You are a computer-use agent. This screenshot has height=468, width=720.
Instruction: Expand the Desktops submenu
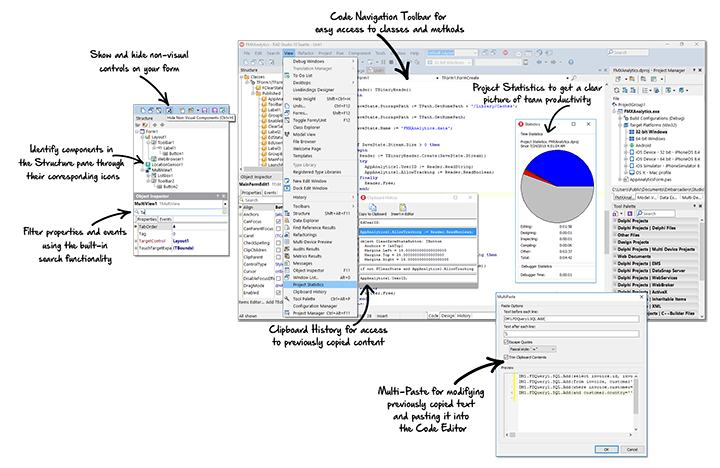coord(321,83)
